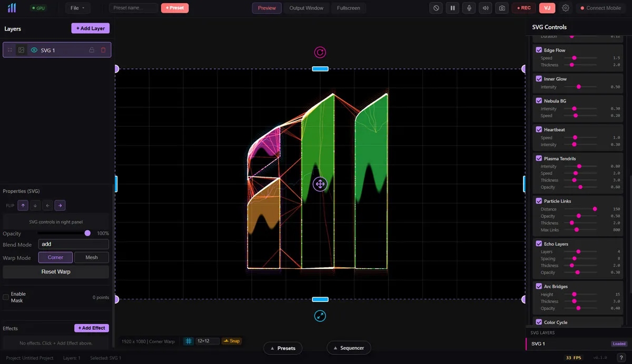This screenshot has width=632, height=364.
Task: Enable the mask checkbox
Action: (x=6, y=297)
